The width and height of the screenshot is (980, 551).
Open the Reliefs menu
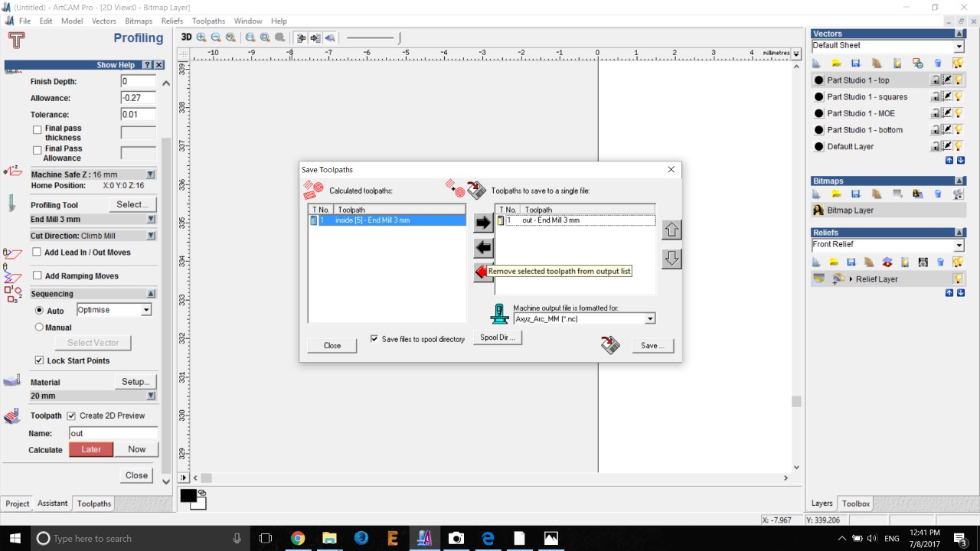pyautogui.click(x=172, y=21)
